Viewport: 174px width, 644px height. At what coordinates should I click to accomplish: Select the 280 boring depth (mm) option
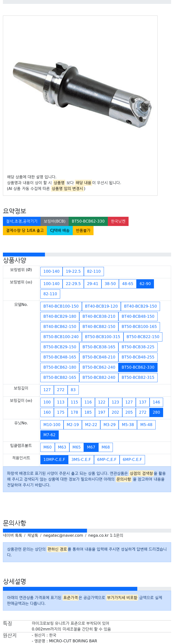pos(156,412)
